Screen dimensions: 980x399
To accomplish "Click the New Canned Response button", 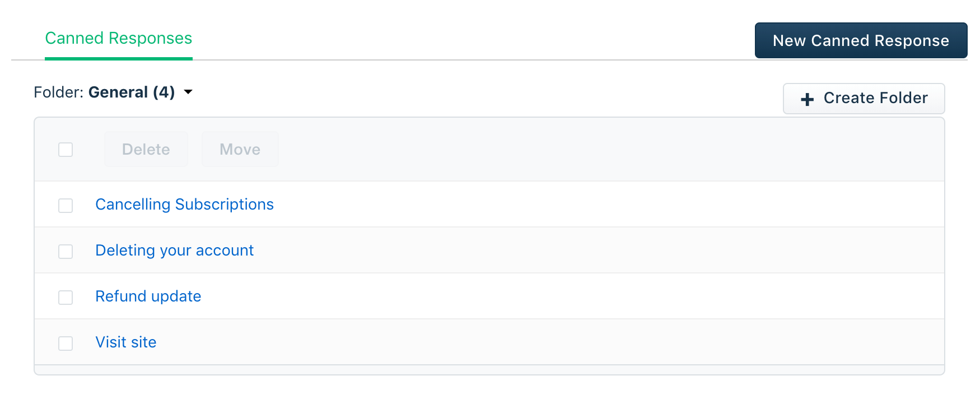I will [x=861, y=40].
